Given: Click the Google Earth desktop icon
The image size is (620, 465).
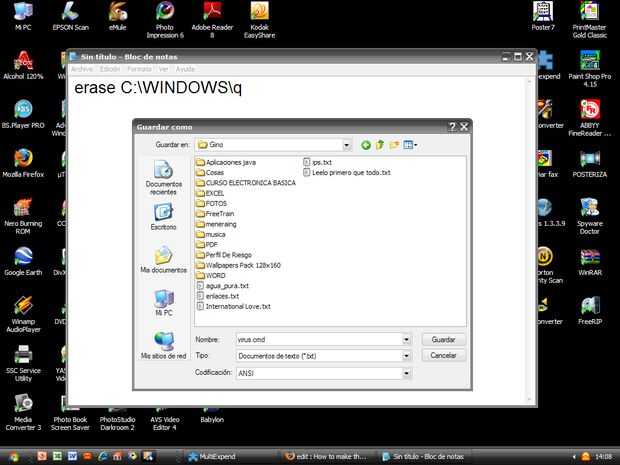Looking at the screenshot, I should (23, 261).
